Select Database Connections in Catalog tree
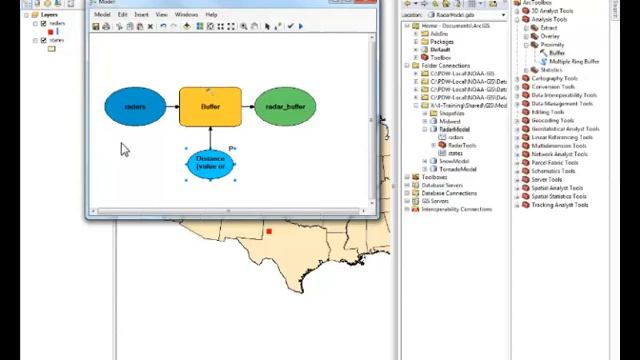 coord(449,193)
